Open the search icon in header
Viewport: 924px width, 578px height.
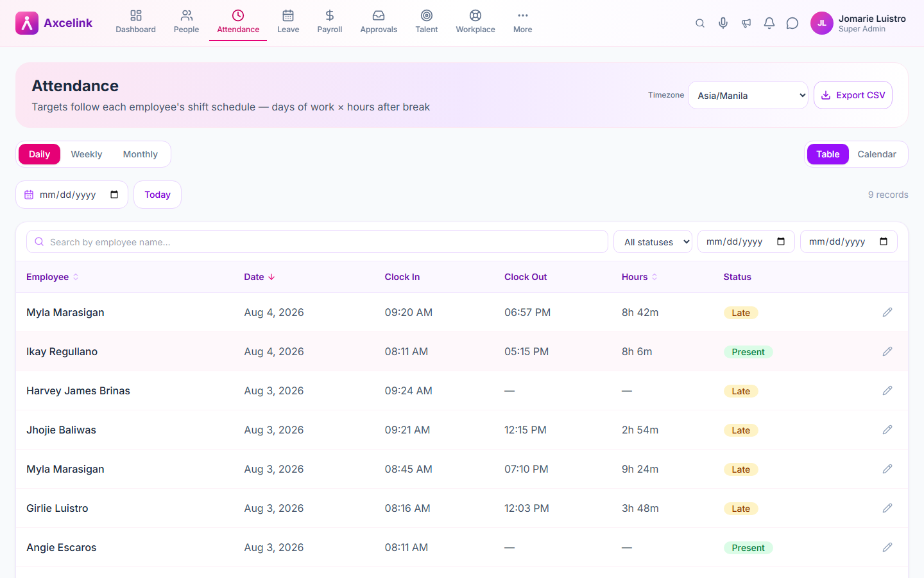point(700,23)
